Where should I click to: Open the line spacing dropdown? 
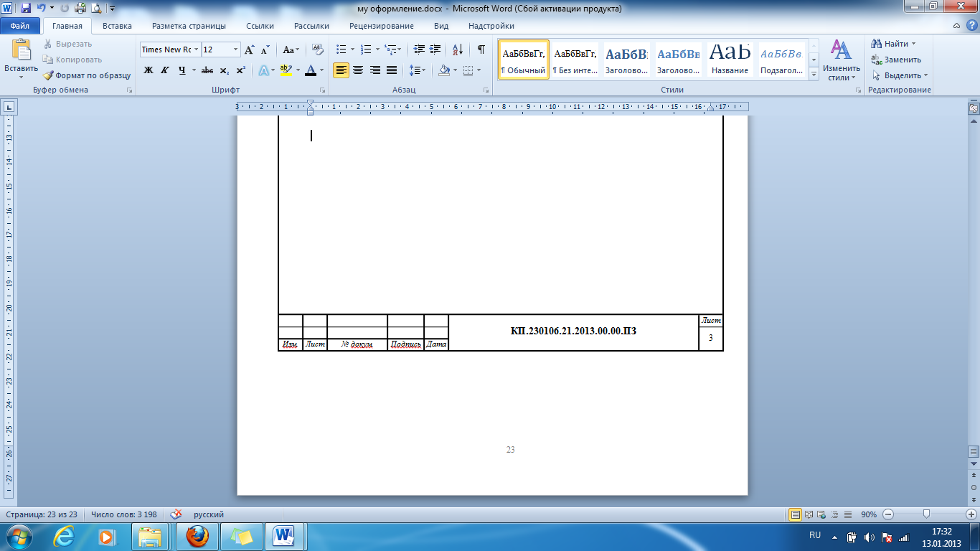(x=418, y=70)
